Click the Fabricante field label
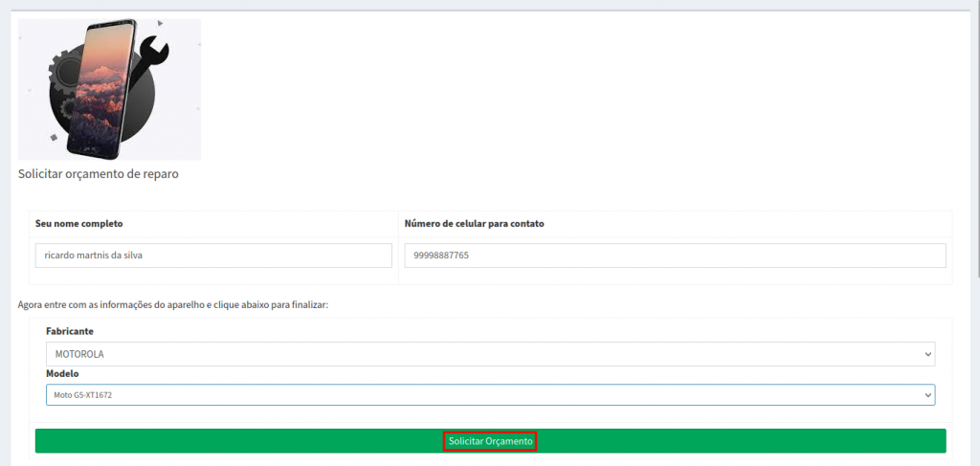The width and height of the screenshot is (980, 466). 70,331
